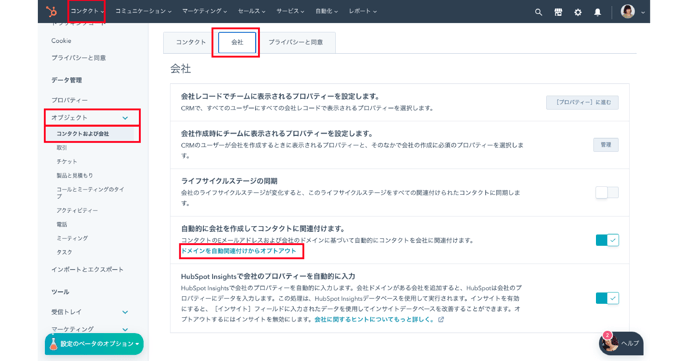Open the サービス menu
Image resolution: width=688 pixels, height=361 pixels.
(290, 11)
